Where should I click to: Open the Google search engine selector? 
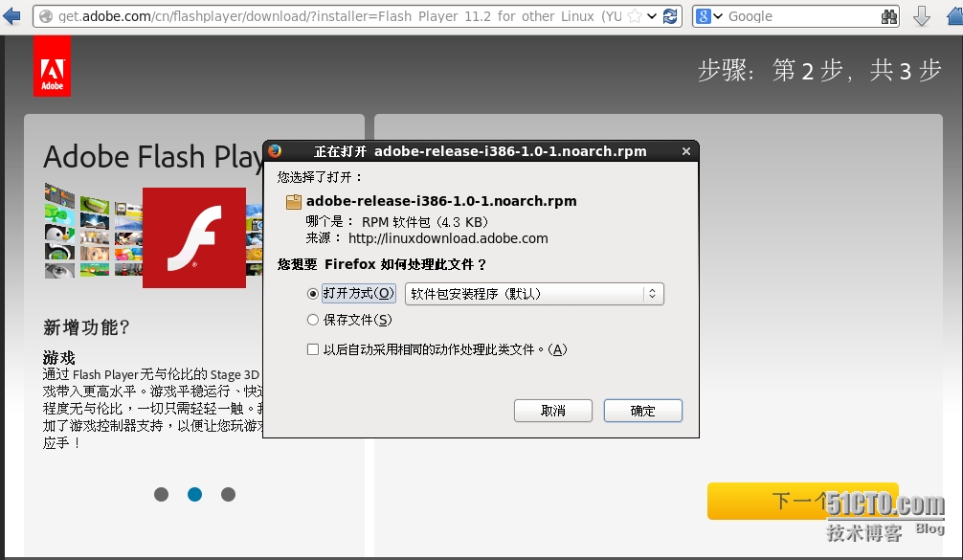pos(708,16)
